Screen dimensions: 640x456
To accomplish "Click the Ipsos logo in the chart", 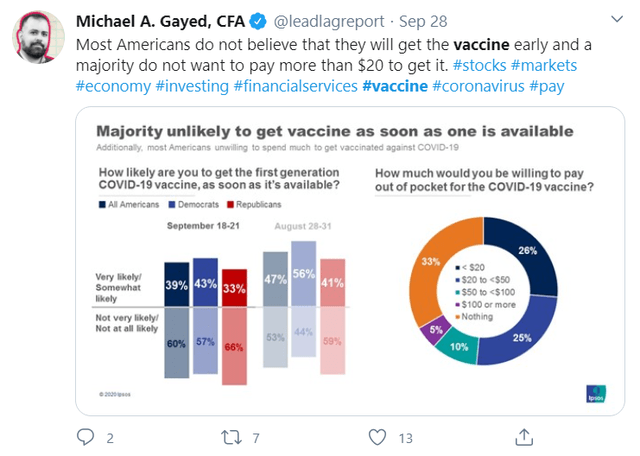I will click(596, 394).
